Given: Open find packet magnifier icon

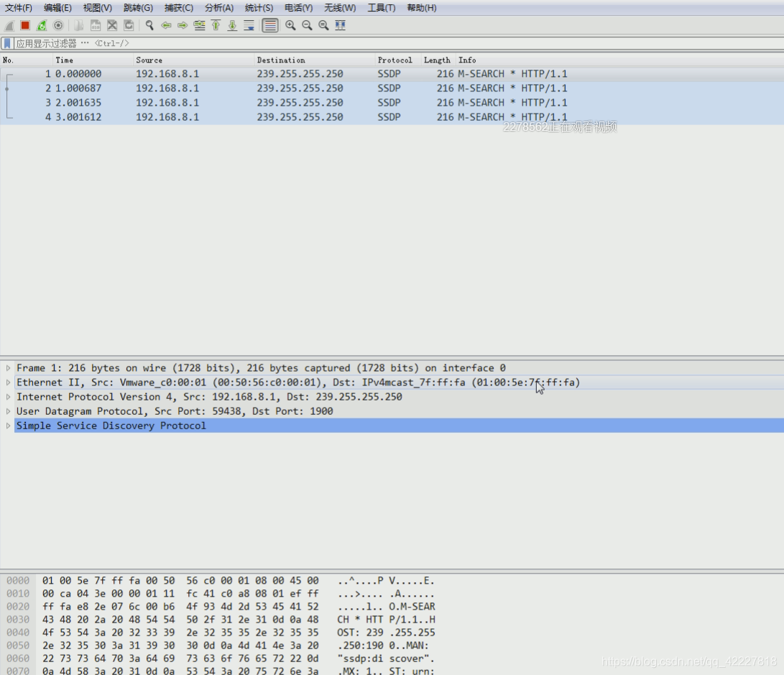Looking at the screenshot, I should click(149, 25).
